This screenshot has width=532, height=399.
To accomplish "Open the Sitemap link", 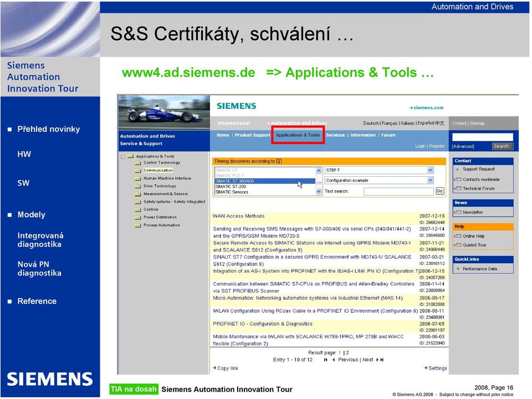I will (477, 124).
